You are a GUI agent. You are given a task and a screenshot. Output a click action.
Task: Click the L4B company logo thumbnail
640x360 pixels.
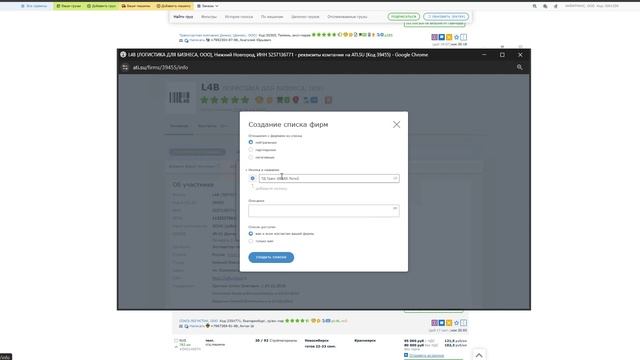coord(179,98)
